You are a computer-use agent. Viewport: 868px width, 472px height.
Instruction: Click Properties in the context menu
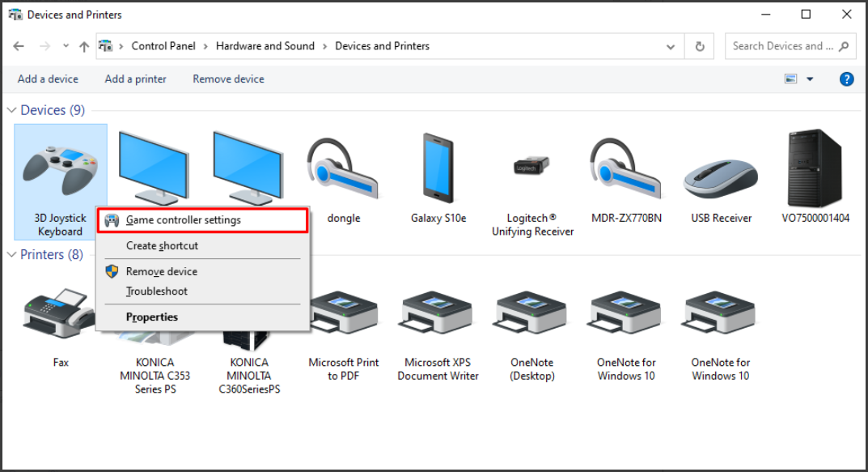[x=152, y=317]
